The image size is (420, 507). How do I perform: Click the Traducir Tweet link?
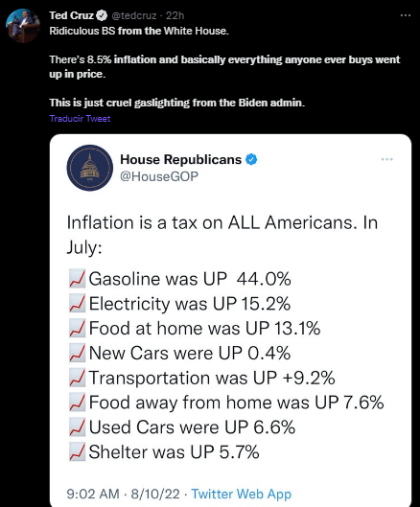click(x=80, y=119)
